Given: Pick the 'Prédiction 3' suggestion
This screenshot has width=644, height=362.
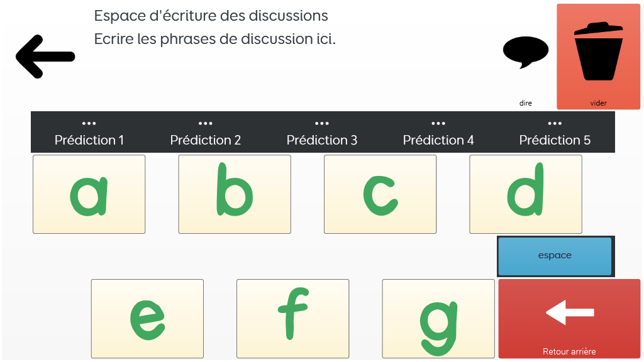Looking at the screenshot, I should (x=322, y=133).
